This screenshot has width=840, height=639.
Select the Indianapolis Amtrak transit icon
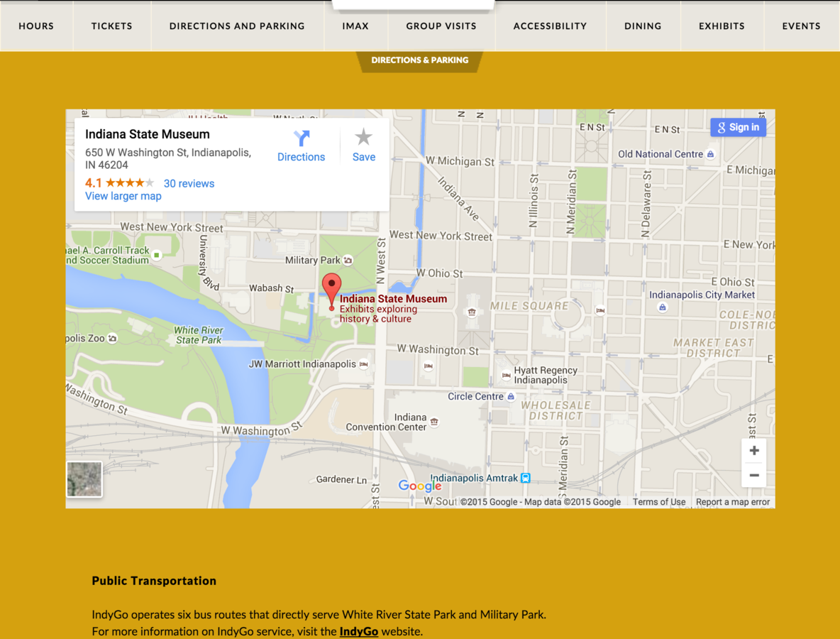[x=526, y=478]
